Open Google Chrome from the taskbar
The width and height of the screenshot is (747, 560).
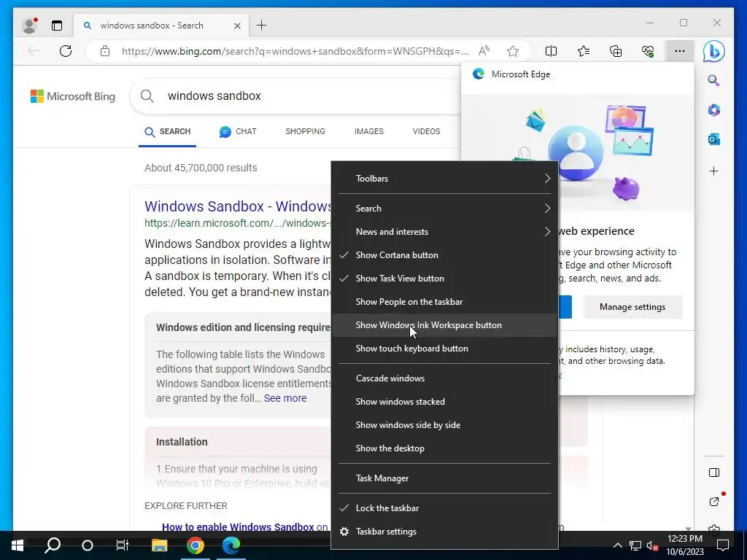coord(196,545)
